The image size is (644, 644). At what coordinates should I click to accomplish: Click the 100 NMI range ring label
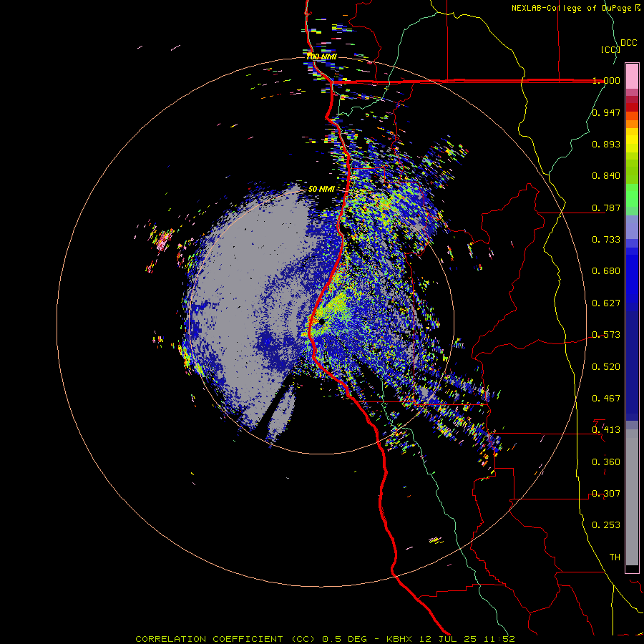tap(321, 57)
